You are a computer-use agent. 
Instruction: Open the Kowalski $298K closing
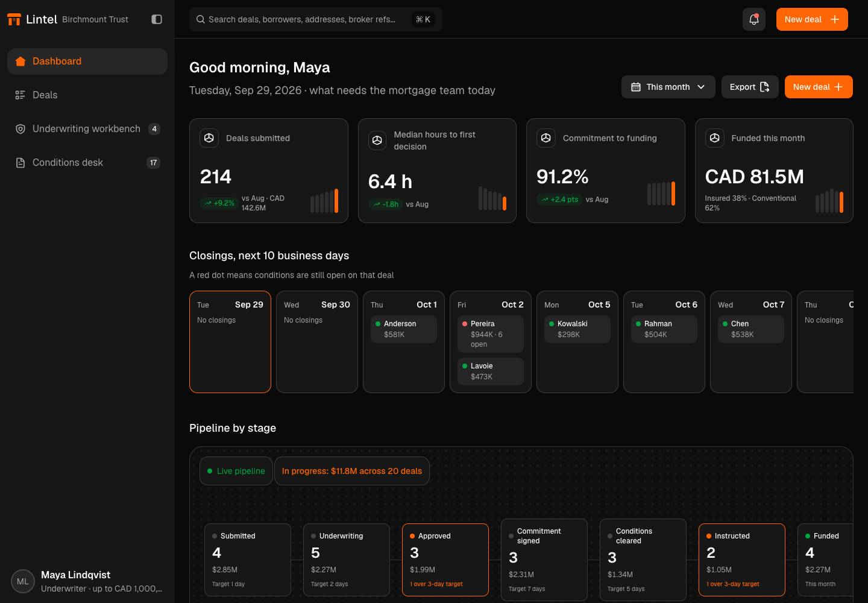(577, 329)
